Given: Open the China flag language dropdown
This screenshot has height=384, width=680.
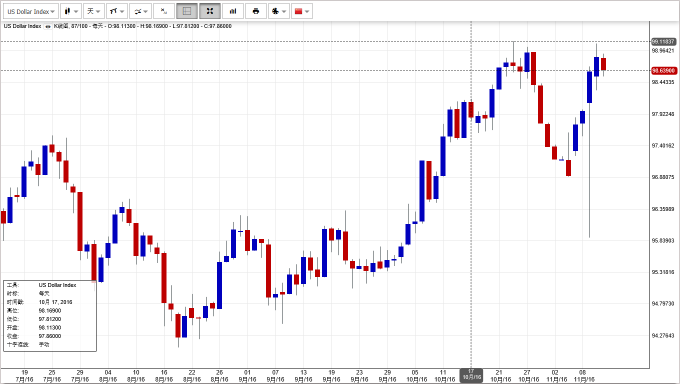Looking at the screenshot, I should (x=302, y=11).
